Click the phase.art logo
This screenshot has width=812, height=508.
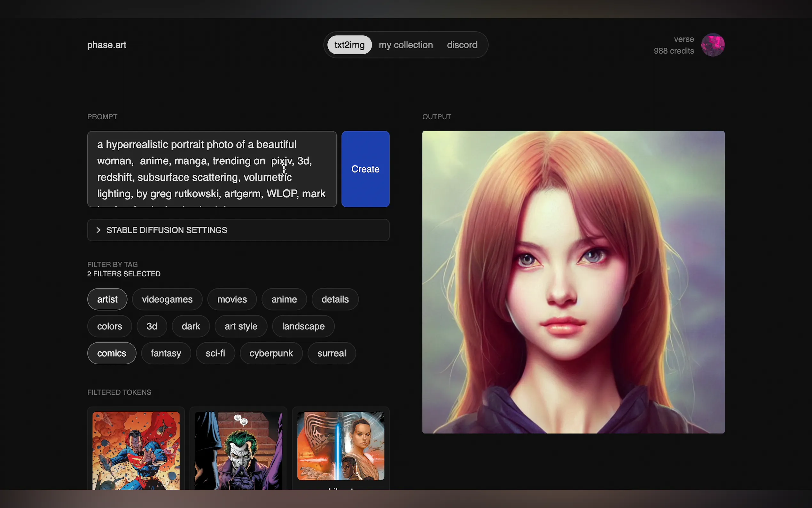tap(106, 45)
